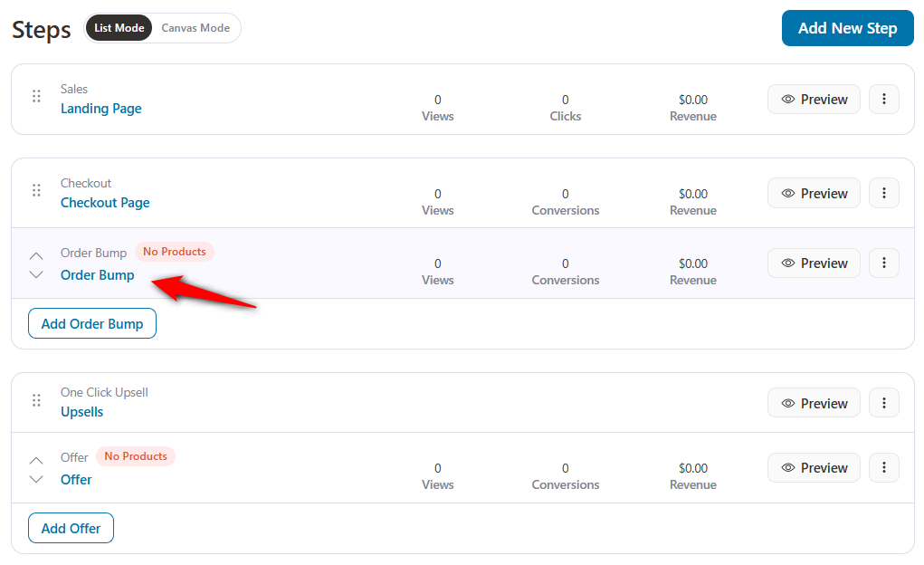This screenshot has height=565, width=924.
Task: Move Offer up with chevron arrow
Action: click(x=36, y=460)
